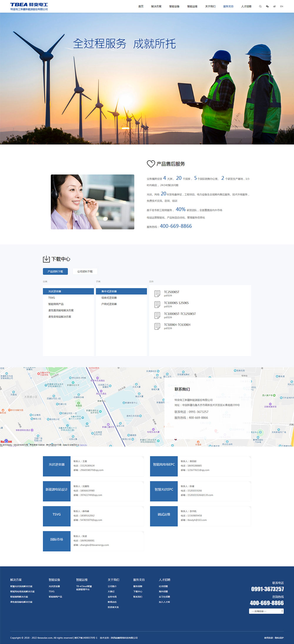Select 智能微网产品 in the category list
294x644 pixels.
point(56,304)
